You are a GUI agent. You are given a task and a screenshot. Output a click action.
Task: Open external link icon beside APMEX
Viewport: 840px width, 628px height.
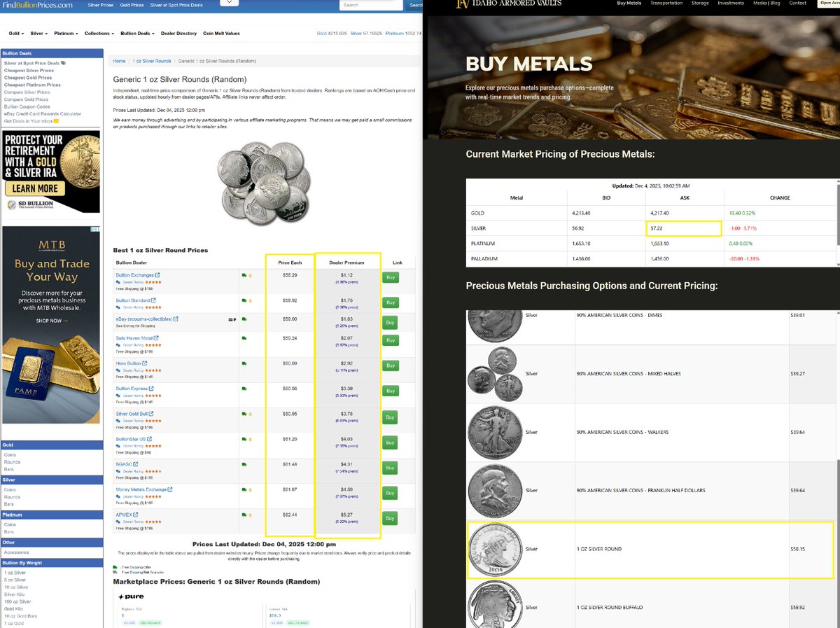136,515
